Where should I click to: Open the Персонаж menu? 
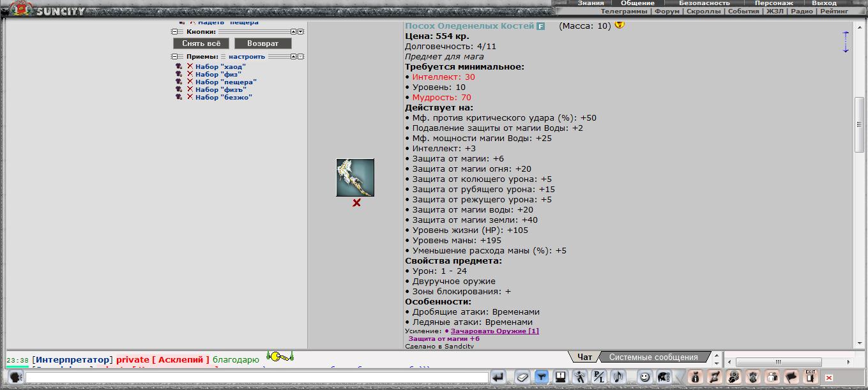(x=773, y=3)
